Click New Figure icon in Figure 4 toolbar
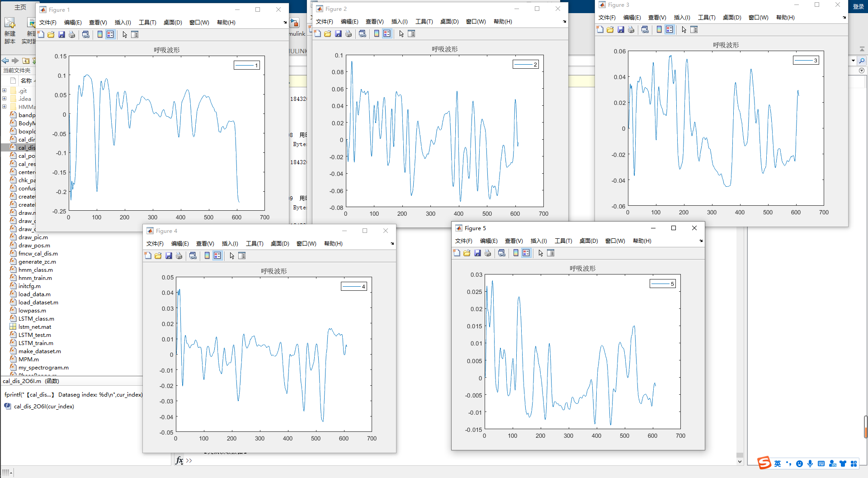This screenshot has height=478, width=868. pyautogui.click(x=148, y=256)
